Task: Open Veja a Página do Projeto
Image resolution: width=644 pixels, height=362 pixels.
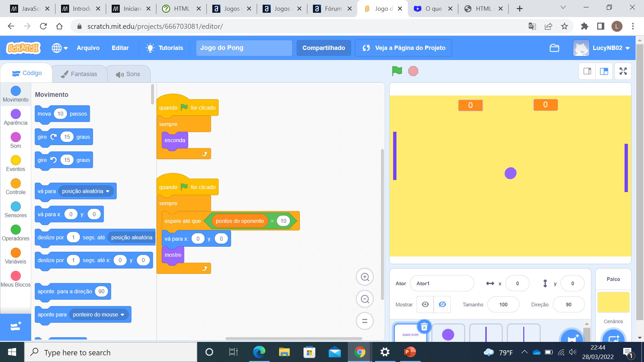Action: click(403, 48)
